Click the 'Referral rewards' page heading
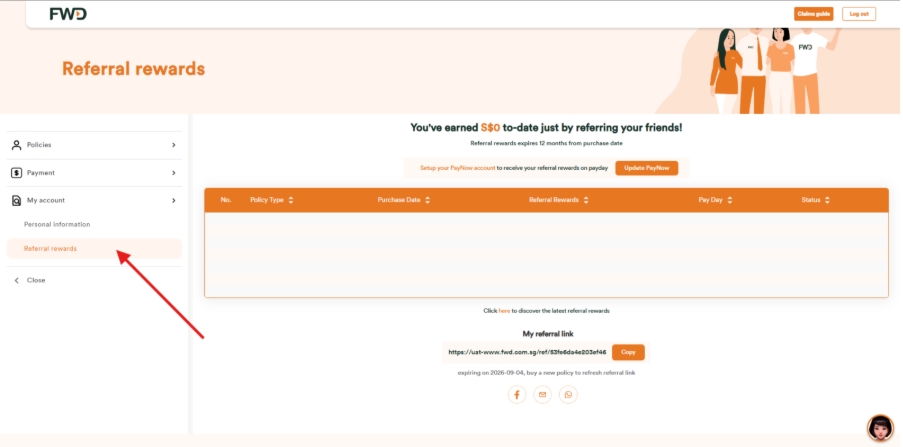The image size is (903, 447). tap(134, 69)
